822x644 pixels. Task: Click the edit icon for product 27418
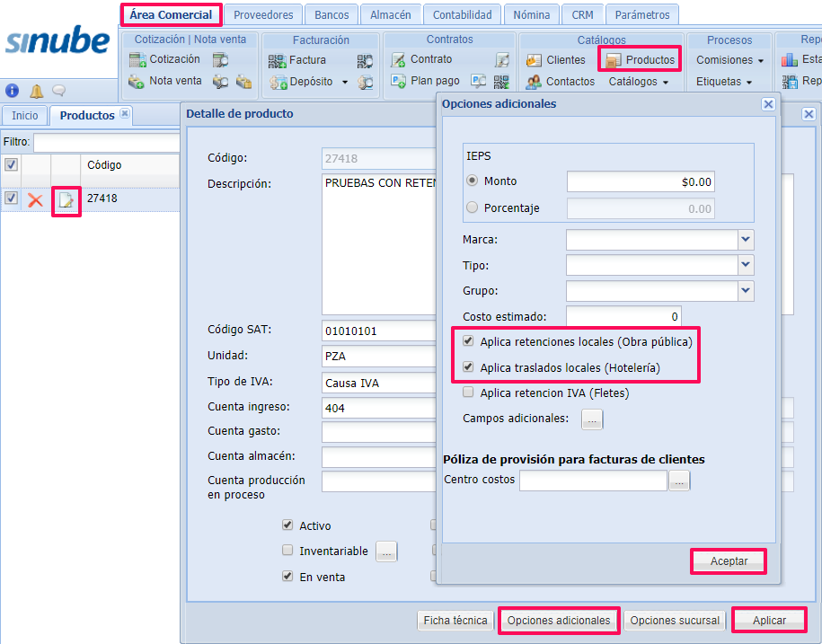tap(66, 200)
